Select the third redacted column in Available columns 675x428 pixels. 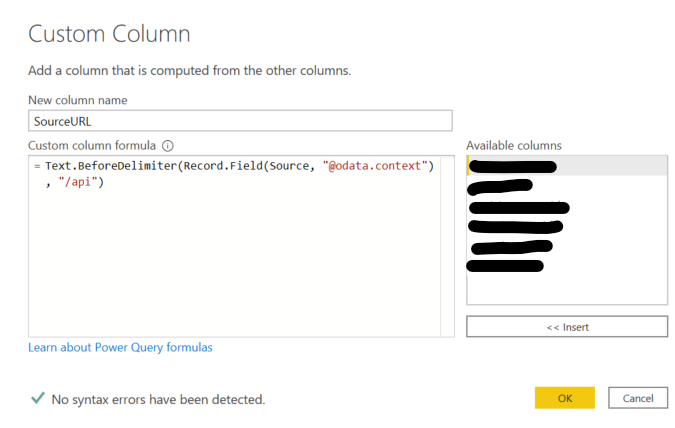point(518,207)
